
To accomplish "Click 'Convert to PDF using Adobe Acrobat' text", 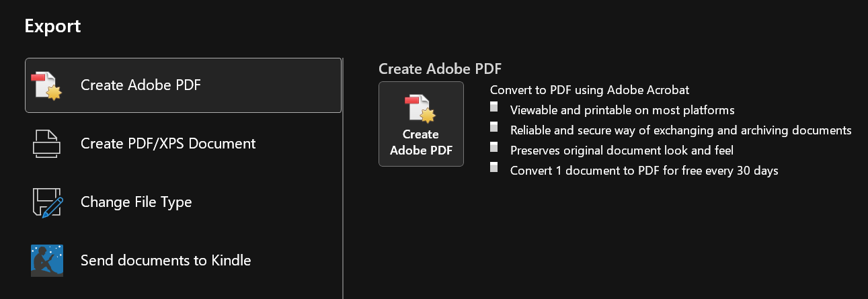I will coord(590,90).
